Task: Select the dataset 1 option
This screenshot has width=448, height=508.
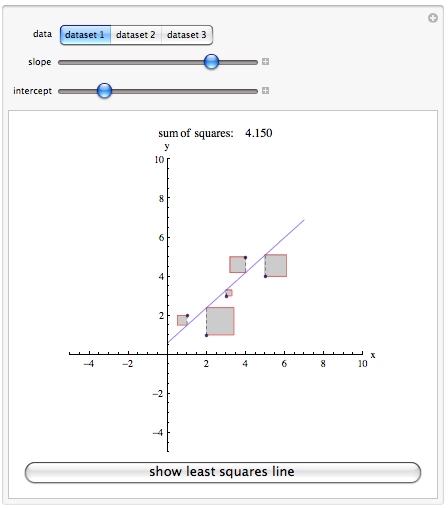Action: coord(85,35)
